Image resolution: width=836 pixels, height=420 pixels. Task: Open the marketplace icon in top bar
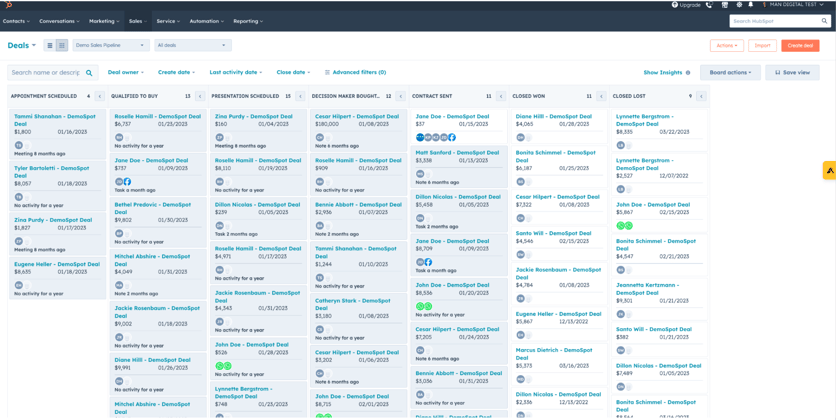pos(725,5)
